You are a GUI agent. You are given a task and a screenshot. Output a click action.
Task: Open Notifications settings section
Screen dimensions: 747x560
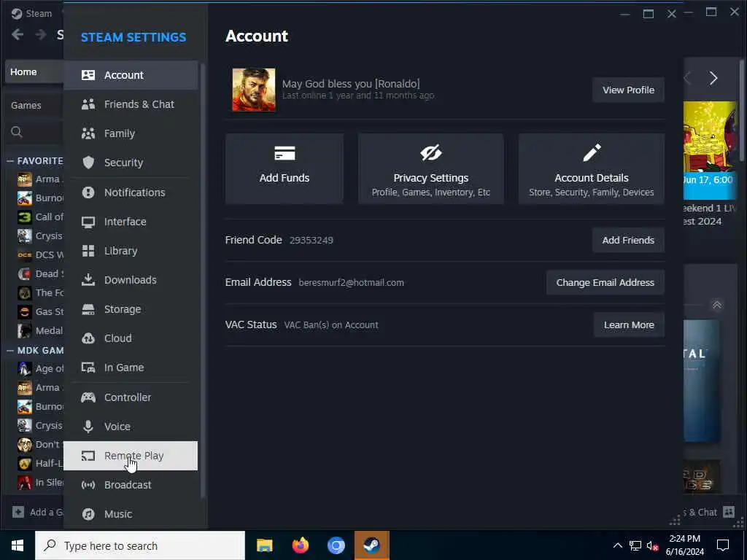pos(131,192)
